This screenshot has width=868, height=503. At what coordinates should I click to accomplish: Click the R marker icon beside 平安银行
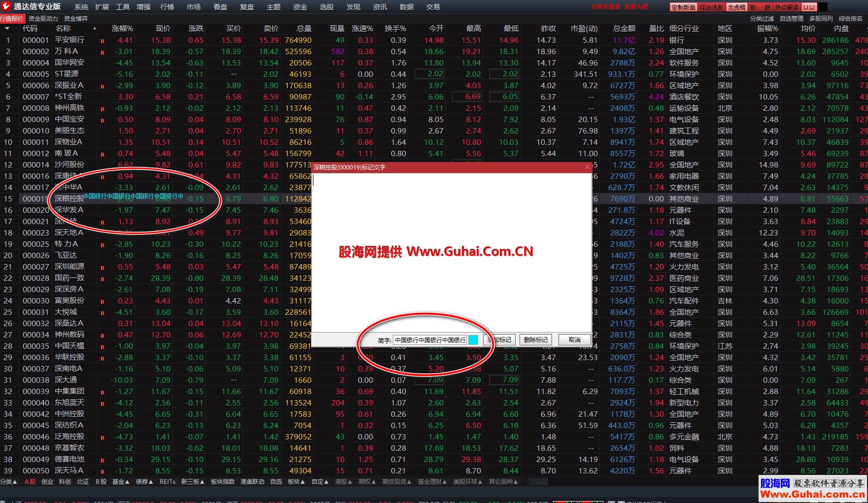[x=103, y=41]
